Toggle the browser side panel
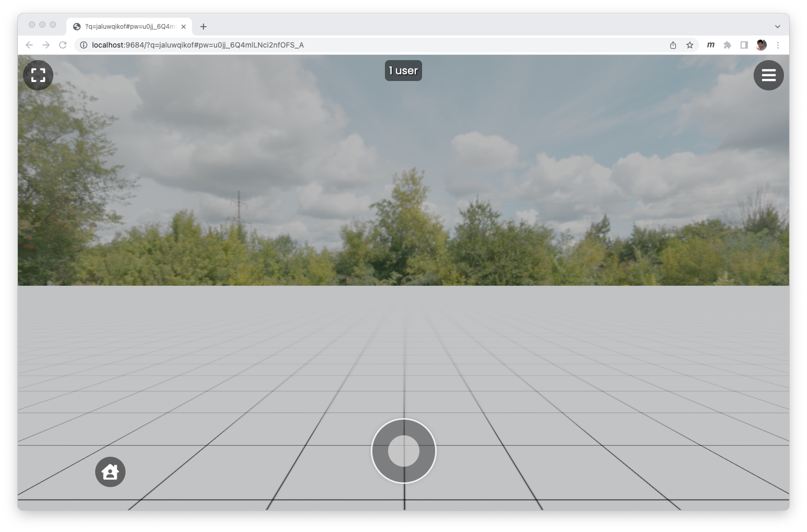Viewport: 807px width, 532px height. 744,45
